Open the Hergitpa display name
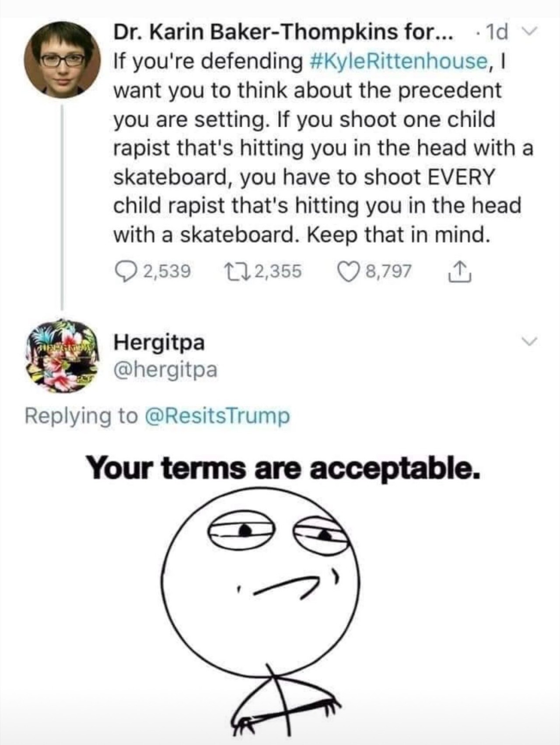The height and width of the screenshot is (745, 560). coord(159,342)
